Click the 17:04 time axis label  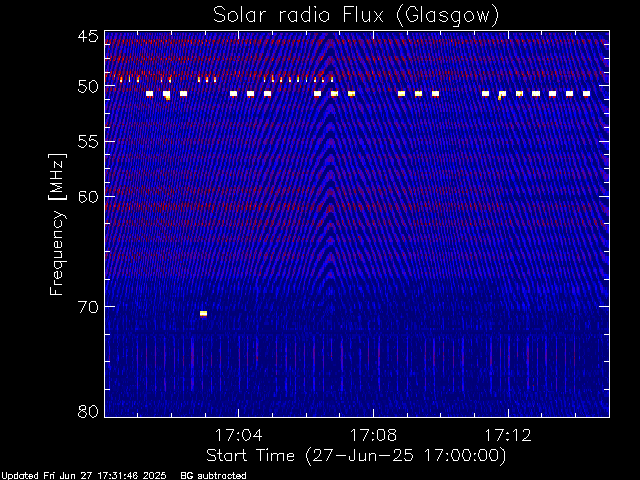238,435
